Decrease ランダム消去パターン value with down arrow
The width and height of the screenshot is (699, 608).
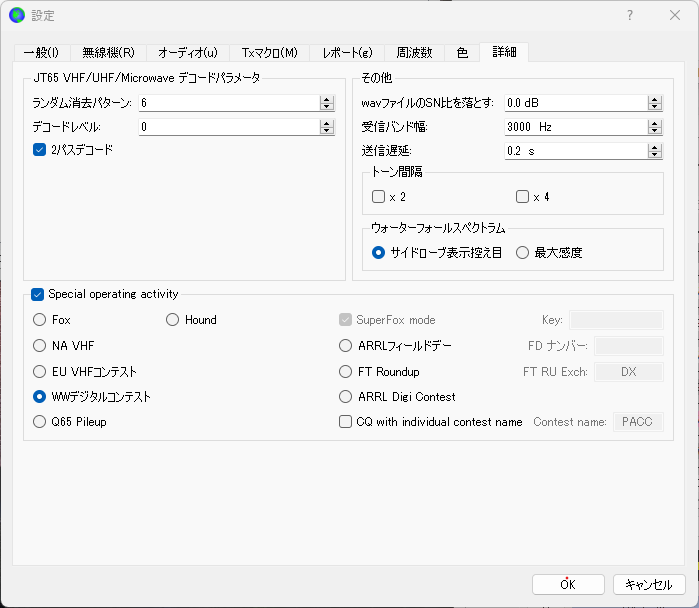tap(327, 107)
